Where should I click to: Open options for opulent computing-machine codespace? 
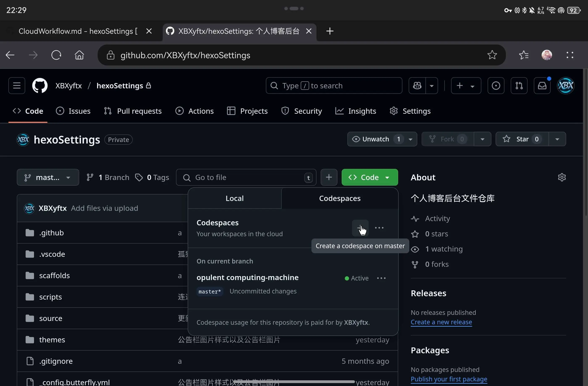[381, 278]
